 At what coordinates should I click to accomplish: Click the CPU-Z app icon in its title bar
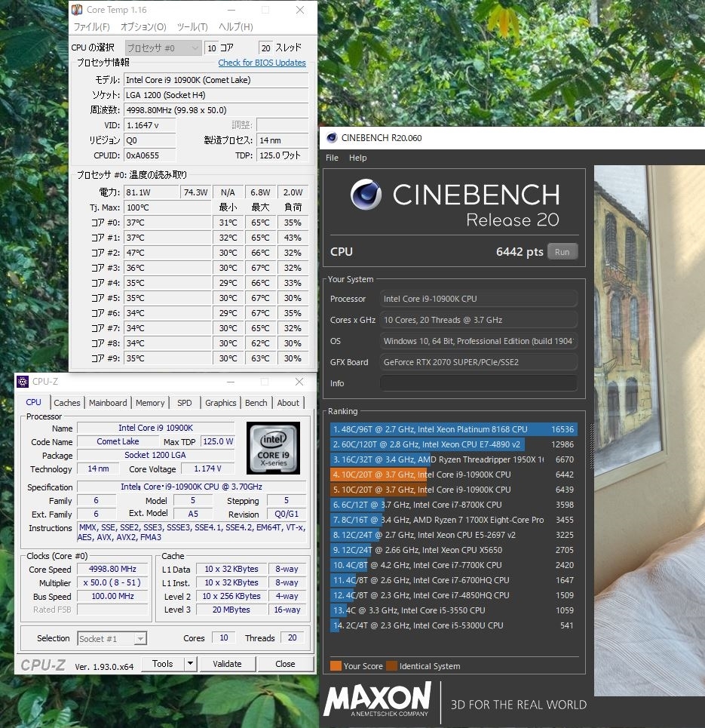(23, 382)
